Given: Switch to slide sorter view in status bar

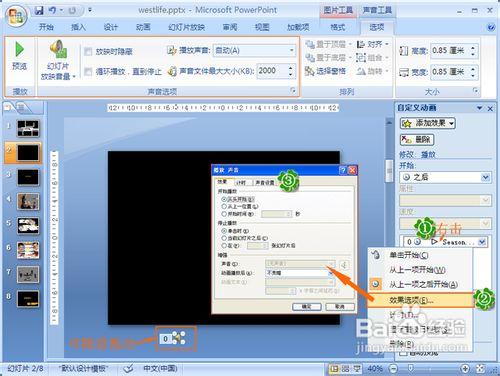Looking at the screenshot, I should point(346,369).
